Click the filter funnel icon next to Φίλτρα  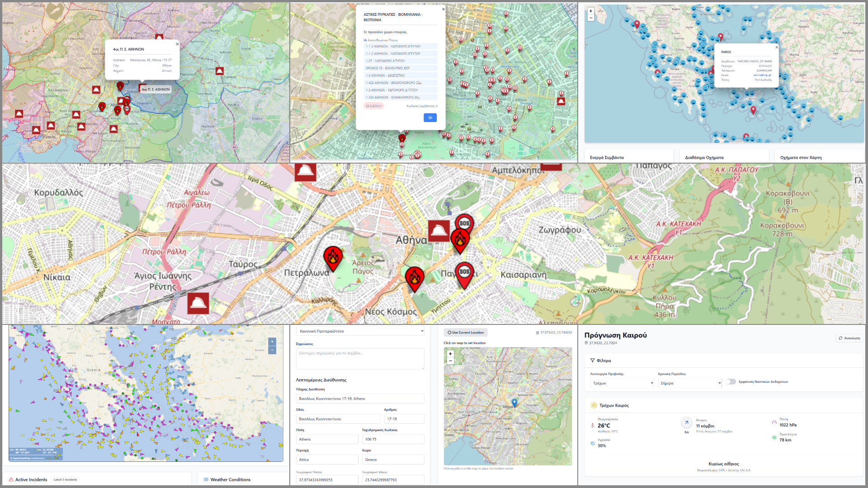click(592, 360)
